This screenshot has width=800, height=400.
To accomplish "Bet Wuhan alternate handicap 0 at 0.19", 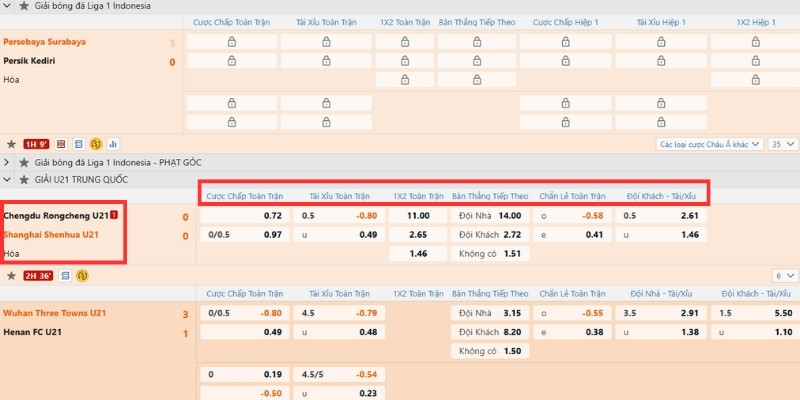I will coord(245,374).
